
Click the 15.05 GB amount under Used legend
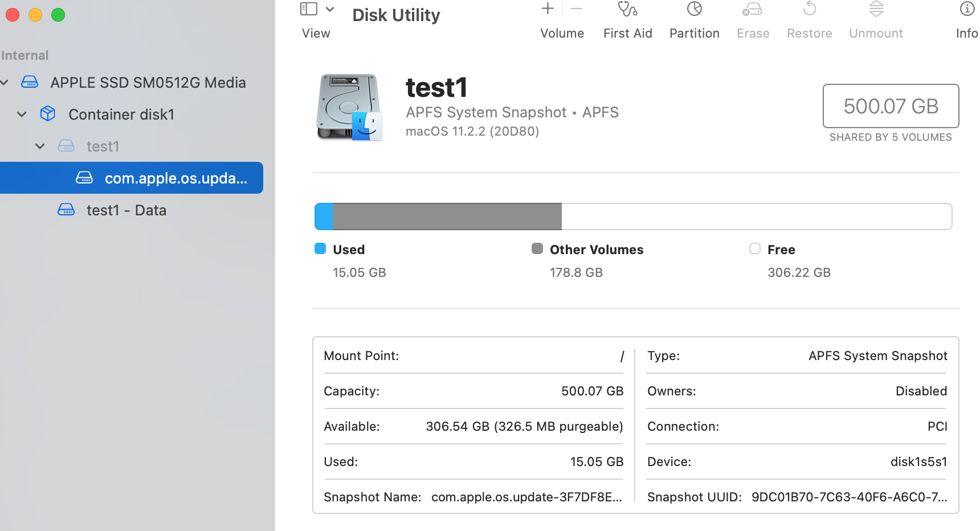(360, 273)
